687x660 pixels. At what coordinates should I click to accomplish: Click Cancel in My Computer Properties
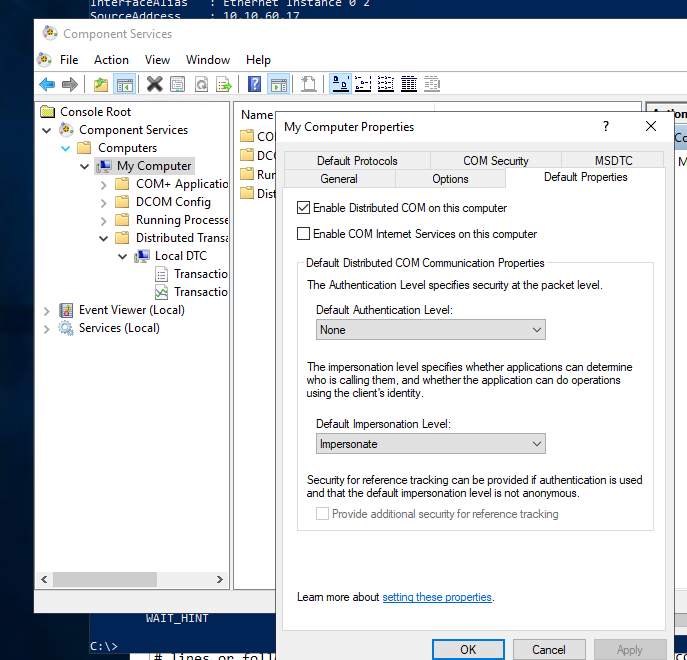(x=549, y=649)
